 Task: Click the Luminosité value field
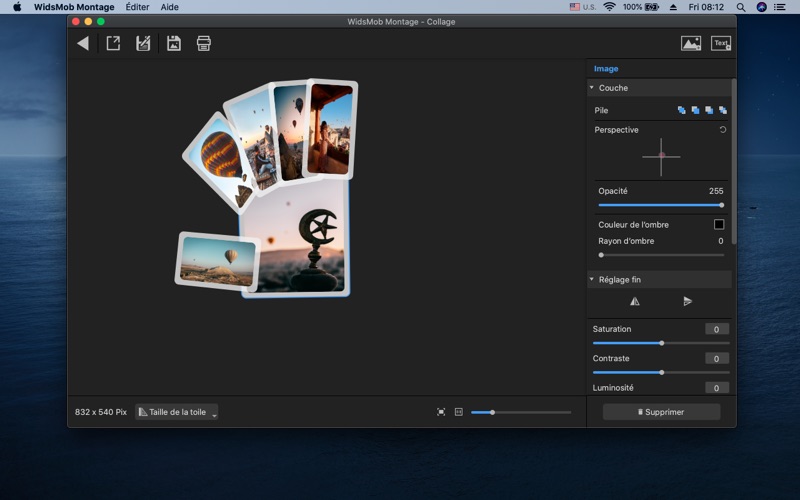[x=717, y=388]
